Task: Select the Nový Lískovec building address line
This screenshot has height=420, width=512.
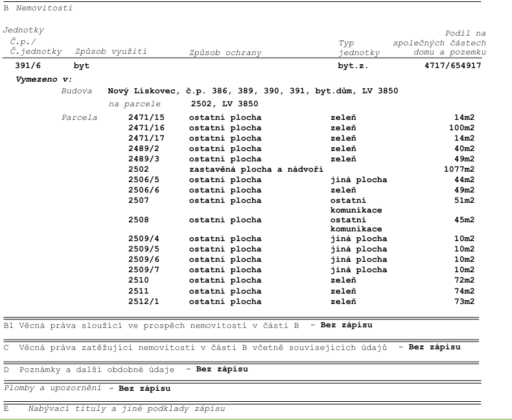Action: (253, 91)
